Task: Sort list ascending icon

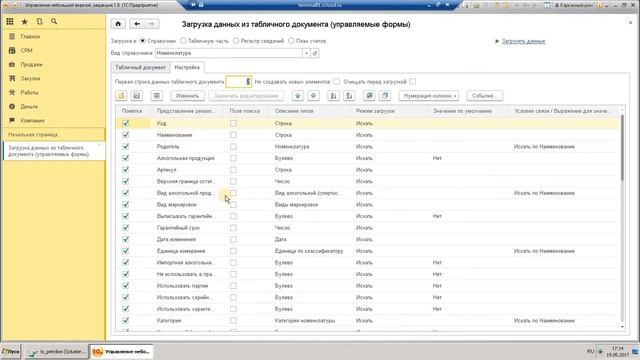Action: pos(333,96)
